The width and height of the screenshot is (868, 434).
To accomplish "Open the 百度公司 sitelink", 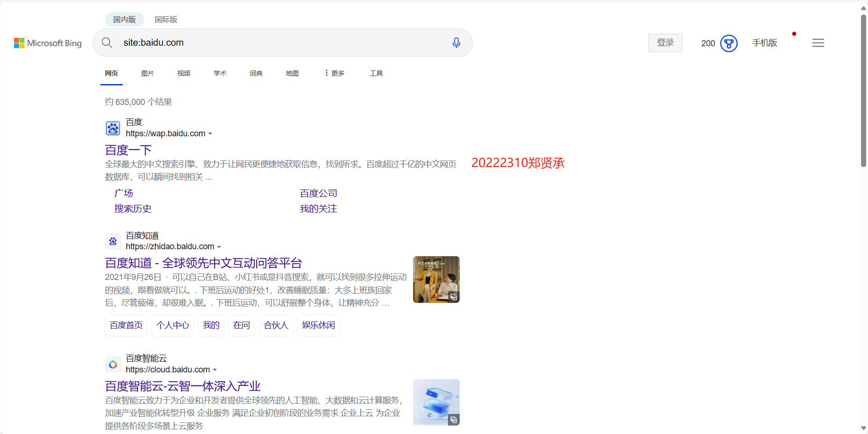I will 318,193.
